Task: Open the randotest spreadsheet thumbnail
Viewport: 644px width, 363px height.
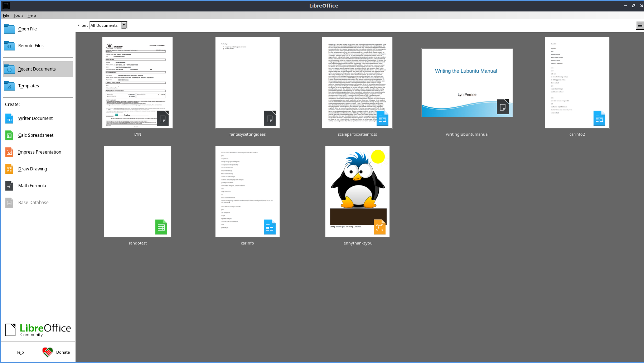Action: (x=137, y=192)
